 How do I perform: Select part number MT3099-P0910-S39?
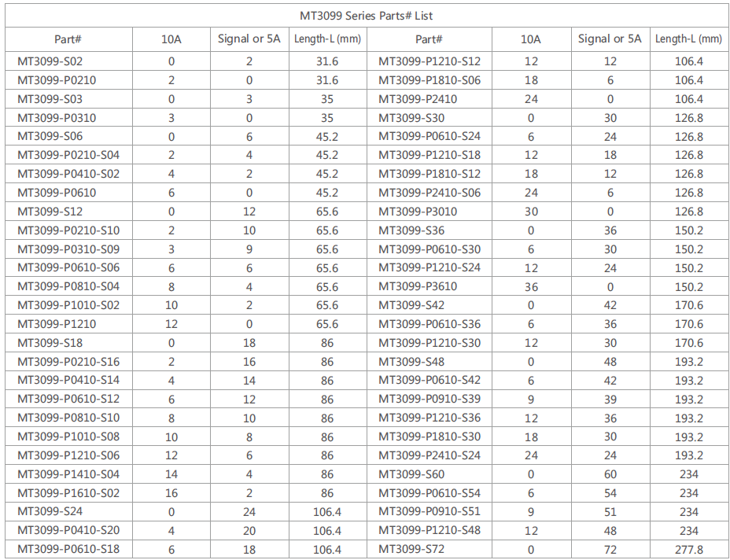(430, 400)
